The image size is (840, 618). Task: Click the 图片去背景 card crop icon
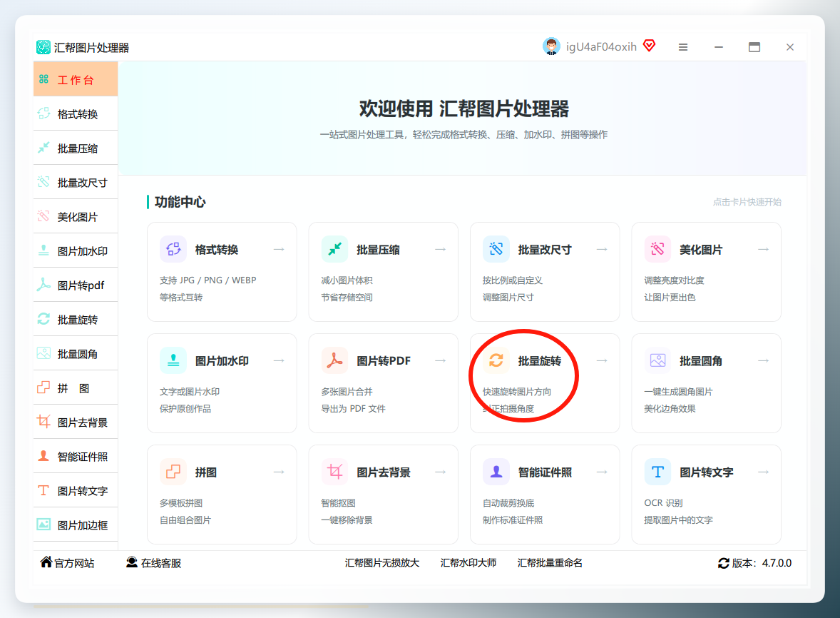pyautogui.click(x=335, y=472)
